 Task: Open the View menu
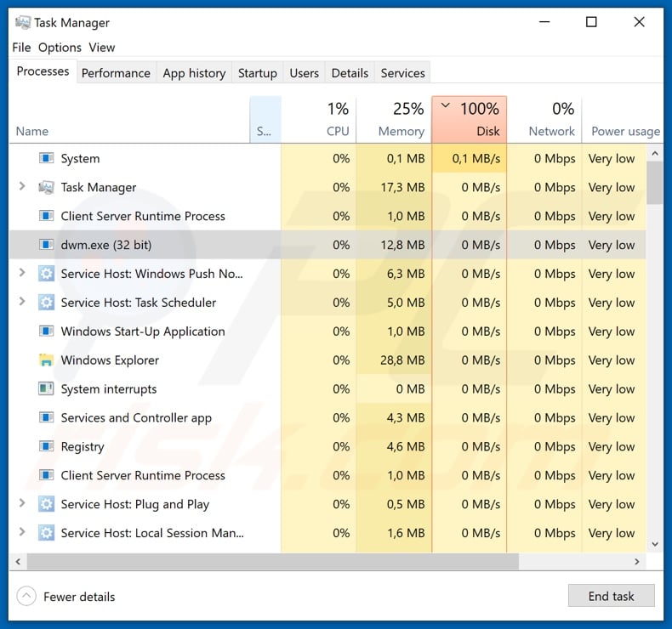tap(102, 48)
